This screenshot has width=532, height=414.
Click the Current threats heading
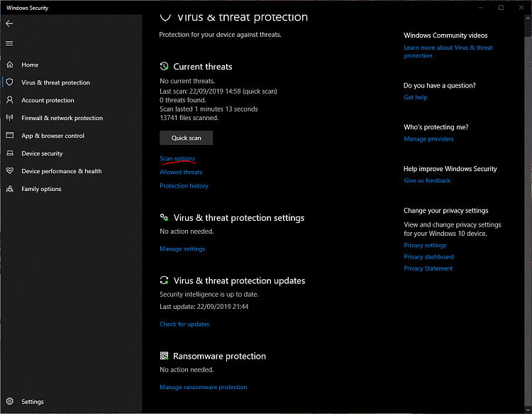[x=203, y=67]
